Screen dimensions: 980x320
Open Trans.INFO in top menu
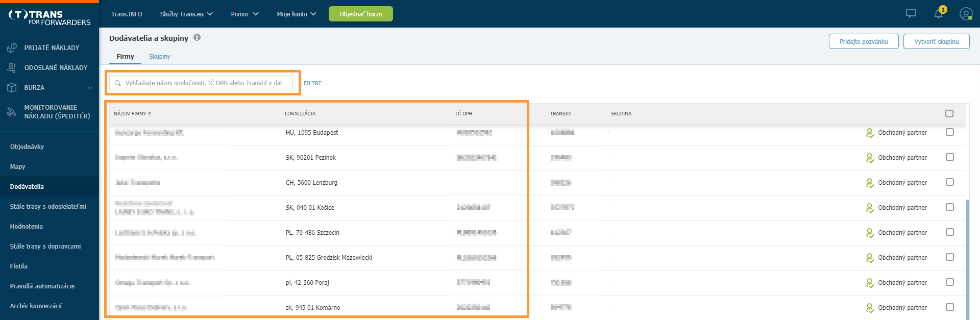(x=127, y=14)
